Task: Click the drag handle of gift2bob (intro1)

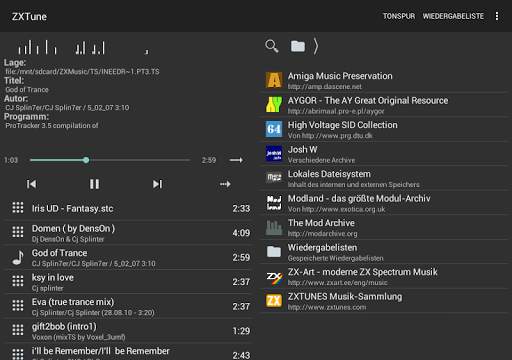Action: (18, 330)
